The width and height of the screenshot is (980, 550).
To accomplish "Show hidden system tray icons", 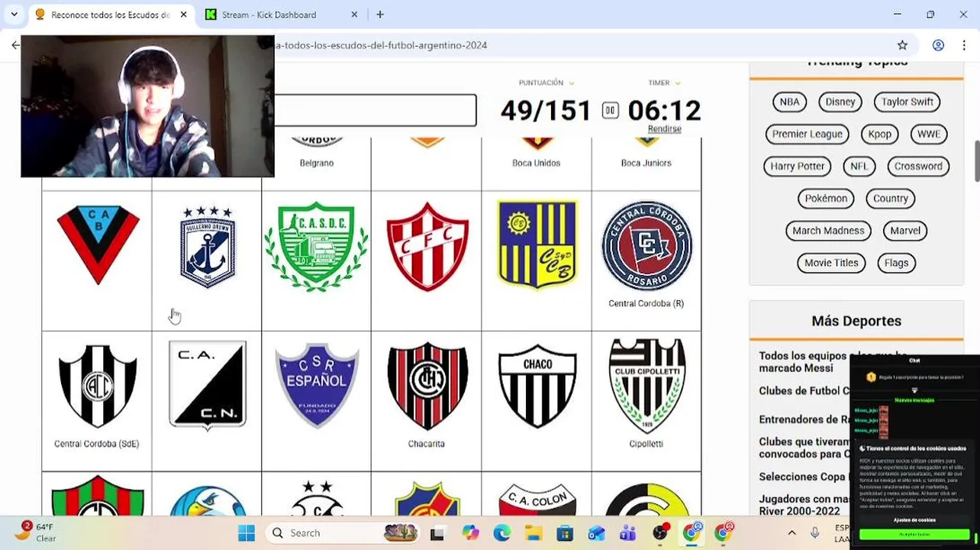I will click(791, 533).
